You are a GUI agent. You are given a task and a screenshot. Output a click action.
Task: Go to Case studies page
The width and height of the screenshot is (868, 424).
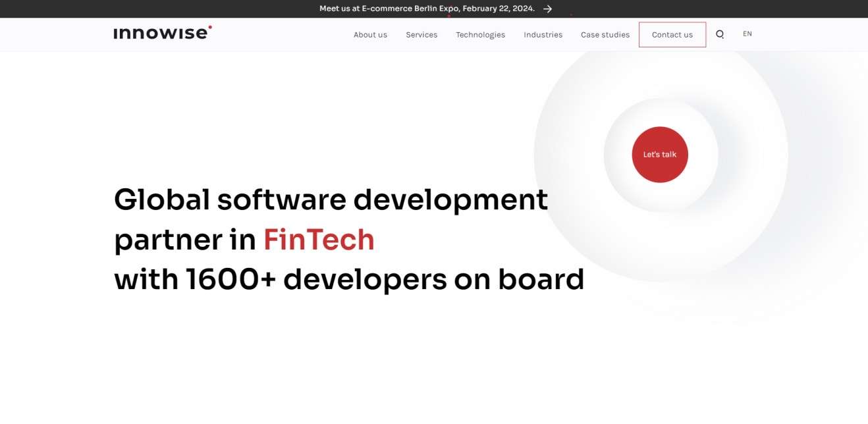[605, 35]
